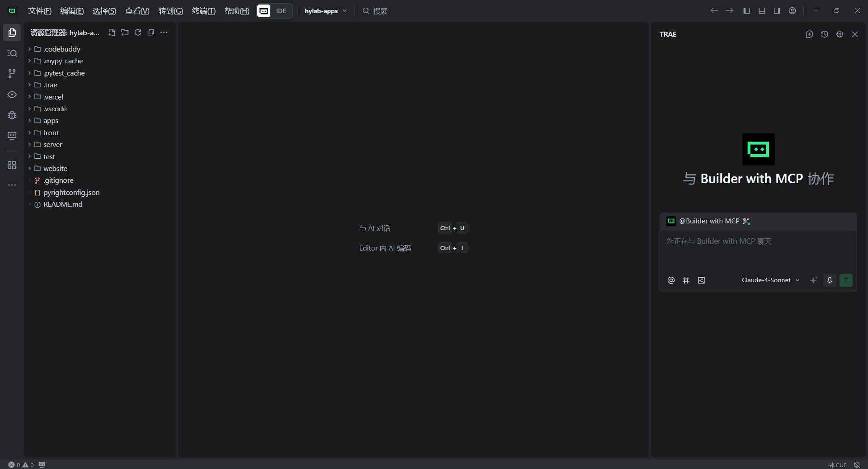Insert a # context reference in chat
Screen dimensions: 868x469
coord(686,280)
